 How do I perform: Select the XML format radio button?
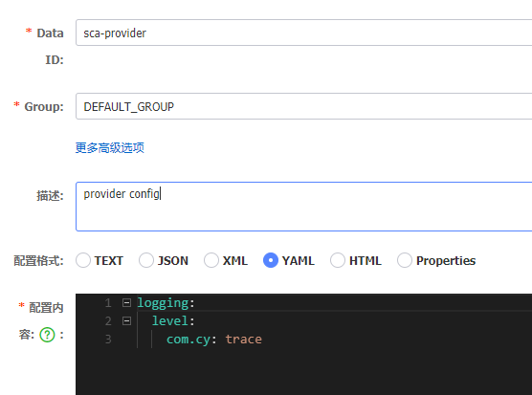(211, 260)
